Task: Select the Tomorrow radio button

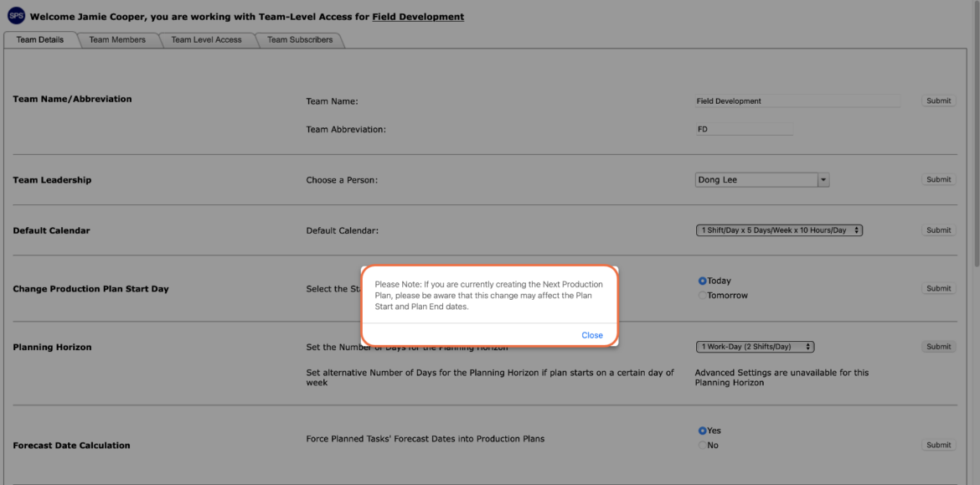Action: (703, 296)
